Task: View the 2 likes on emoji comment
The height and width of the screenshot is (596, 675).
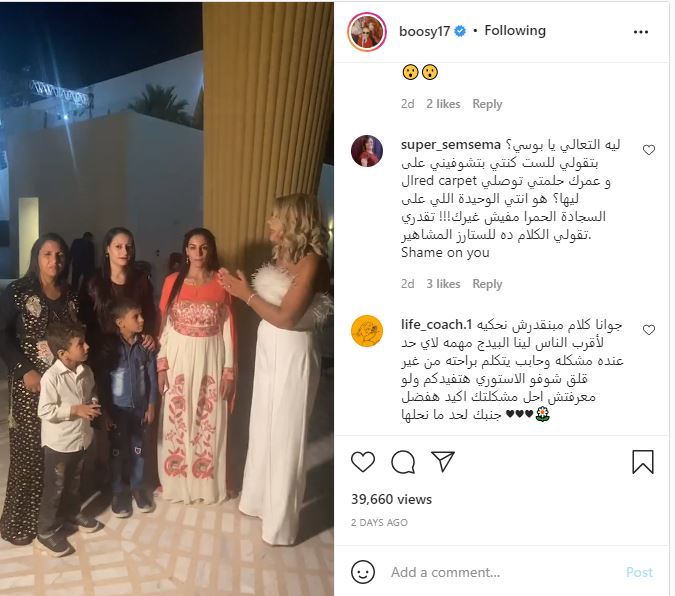Action: pyautogui.click(x=443, y=104)
